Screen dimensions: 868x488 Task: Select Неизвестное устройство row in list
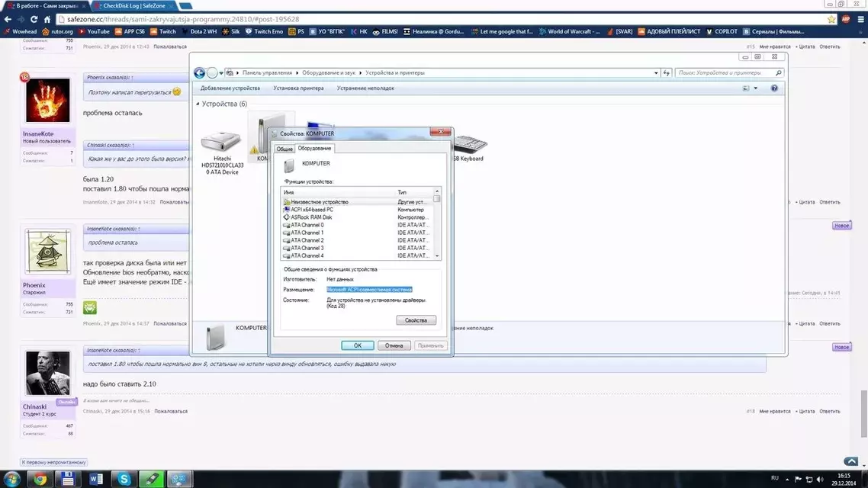[358, 203]
